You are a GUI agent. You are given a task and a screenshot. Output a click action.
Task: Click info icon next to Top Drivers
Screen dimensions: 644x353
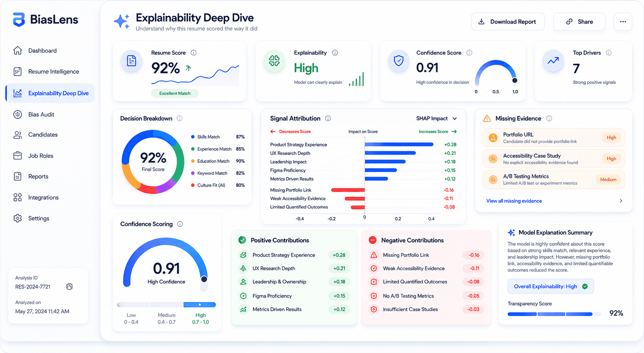click(609, 53)
